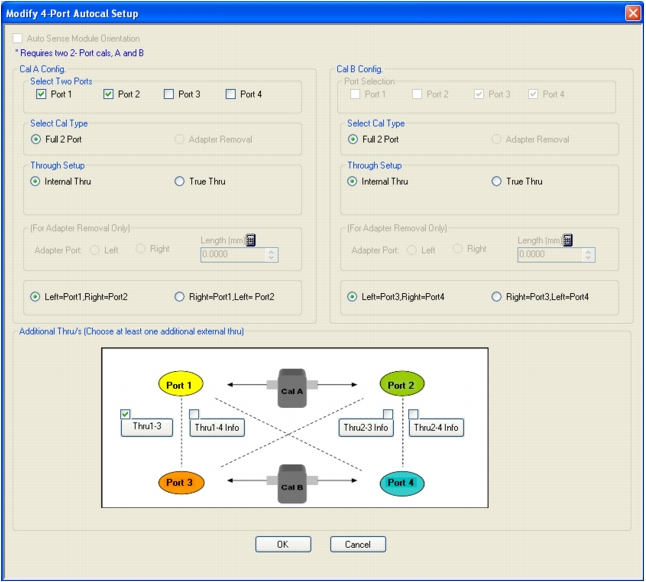Open Thru1-4 Info
This screenshot has height=582, width=646.
pyautogui.click(x=217, y=428)
